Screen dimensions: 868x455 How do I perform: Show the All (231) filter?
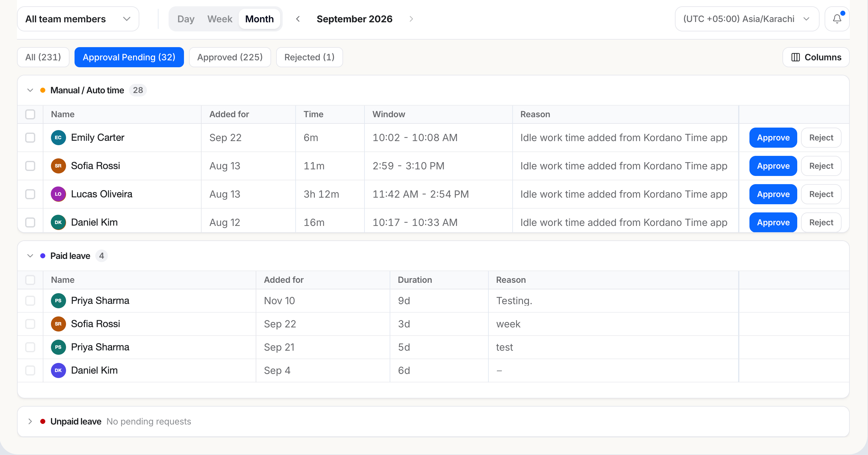(43, 57)
